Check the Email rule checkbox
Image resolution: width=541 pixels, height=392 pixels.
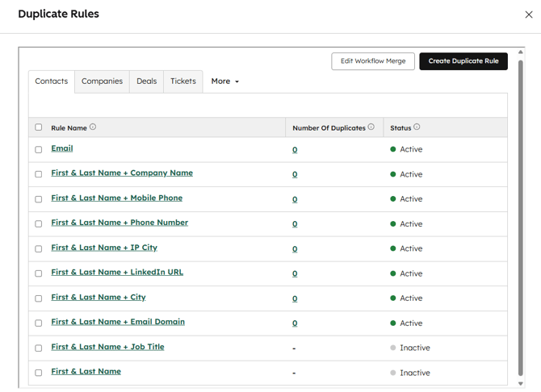point(38,150)
